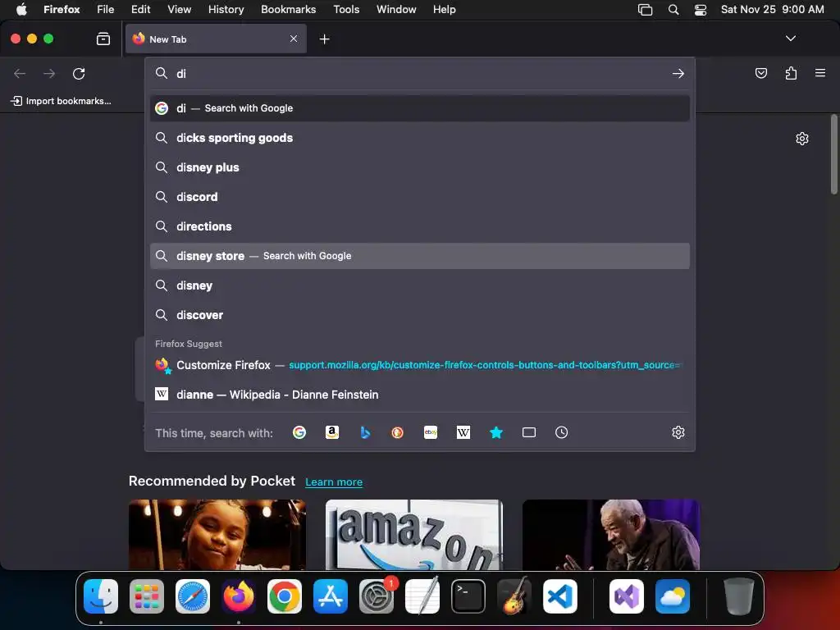Open Pocket story with Amazon sign

[414, 535]
